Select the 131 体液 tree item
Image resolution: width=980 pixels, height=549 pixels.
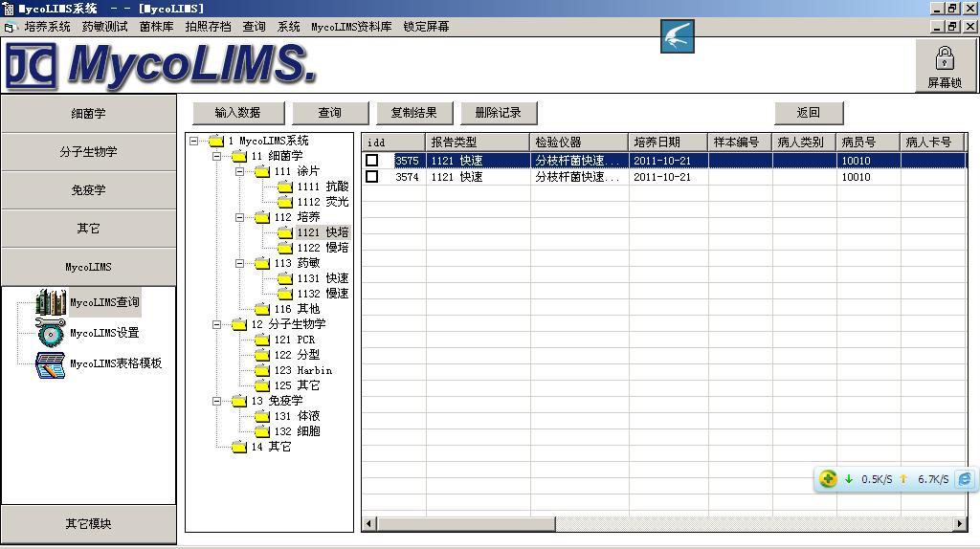click(297, 416)
